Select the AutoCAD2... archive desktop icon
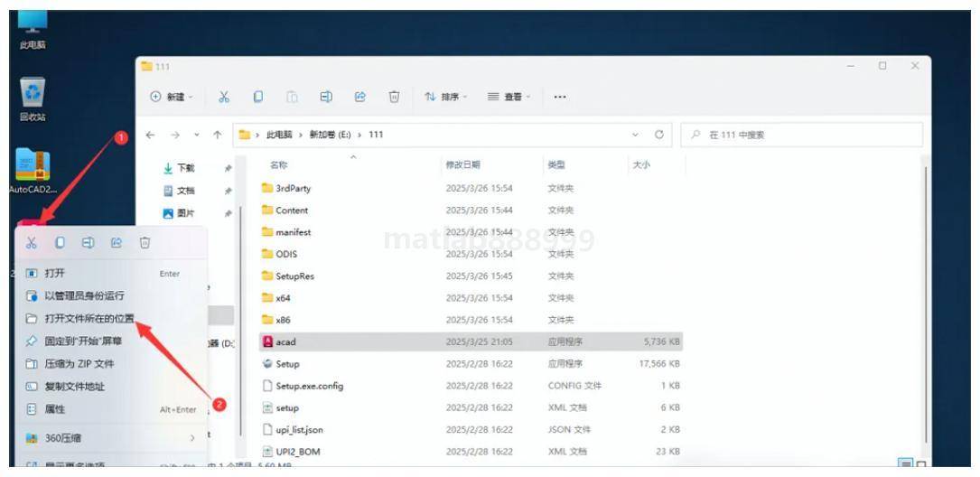The height and width of the screenshot is (477, 980). [x=33, y=171]
